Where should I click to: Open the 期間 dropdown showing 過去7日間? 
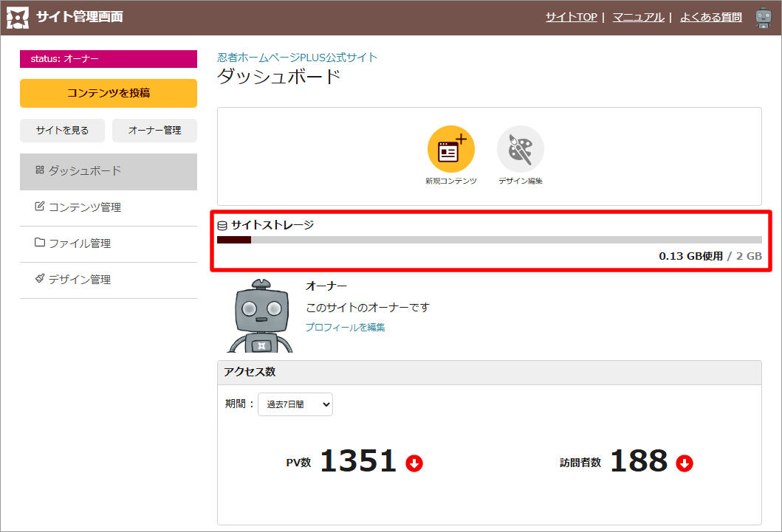(295, 404)
